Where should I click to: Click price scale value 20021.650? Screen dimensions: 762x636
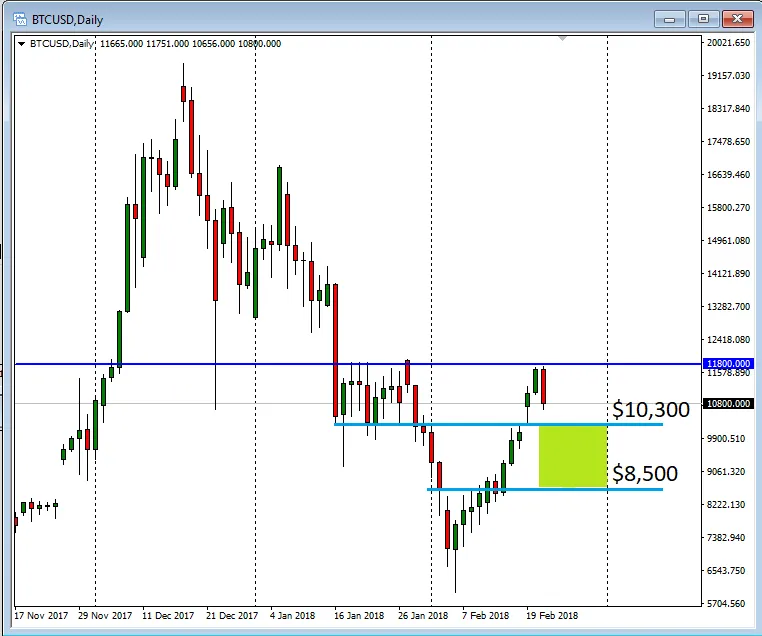[x=728, y=43]
